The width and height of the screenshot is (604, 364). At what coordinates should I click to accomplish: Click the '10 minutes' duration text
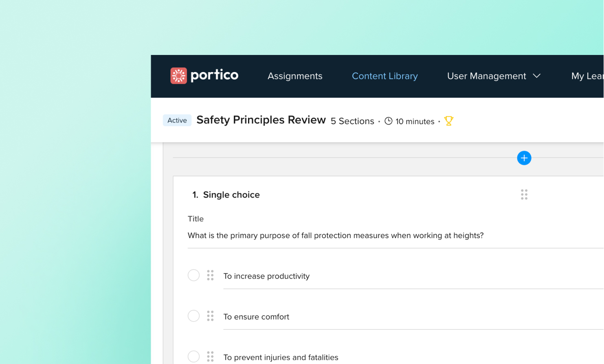(415, 121)
